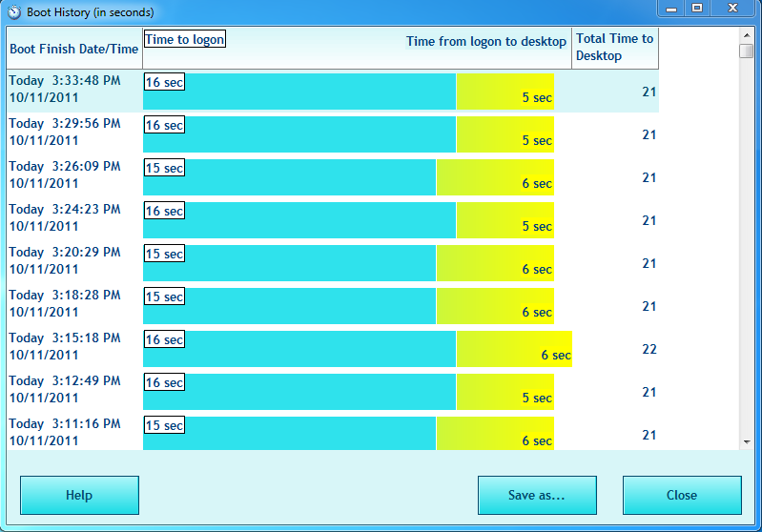
Task: Click 15 sec label in 3:26:09 row
Action: point(164,168)
